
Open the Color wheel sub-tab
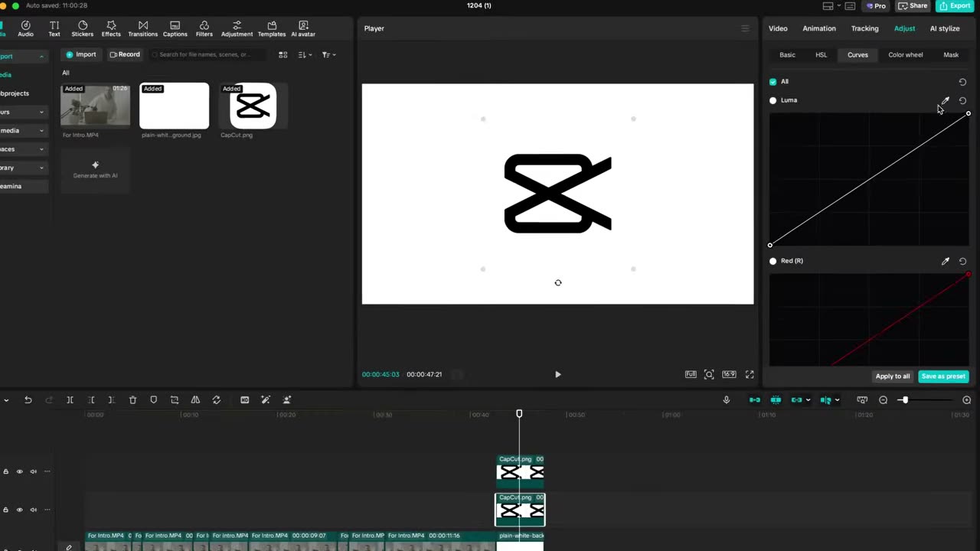point(906,55)
